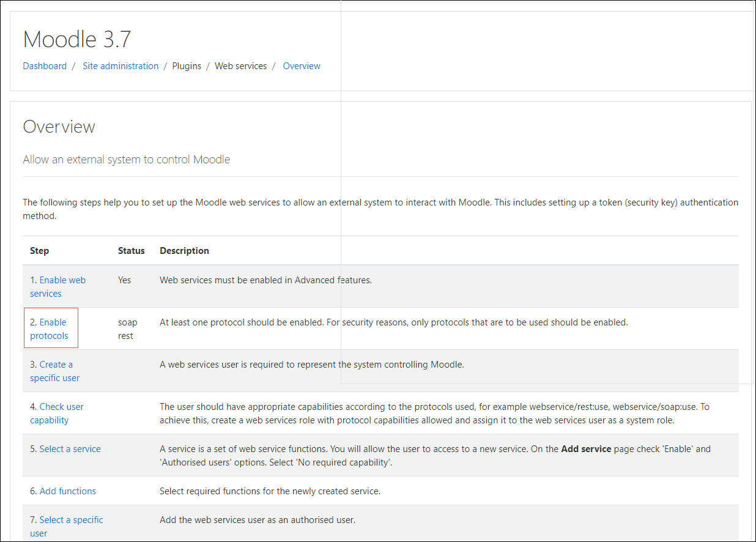Click the bold 'Add service' text

[587, 449]
